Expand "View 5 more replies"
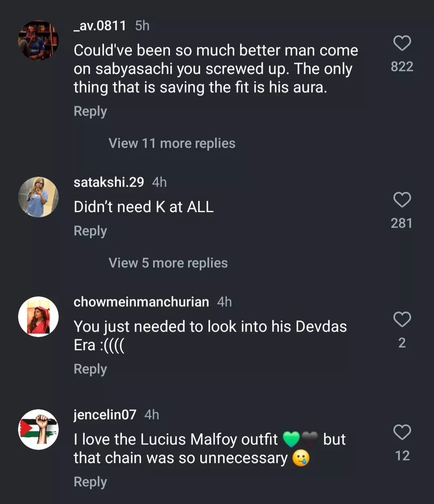 click(x=168, y=263)
